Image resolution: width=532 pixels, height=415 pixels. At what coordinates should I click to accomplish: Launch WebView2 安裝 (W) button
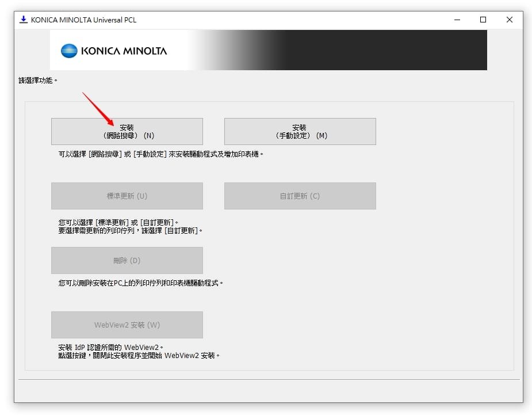coord(127,325)
